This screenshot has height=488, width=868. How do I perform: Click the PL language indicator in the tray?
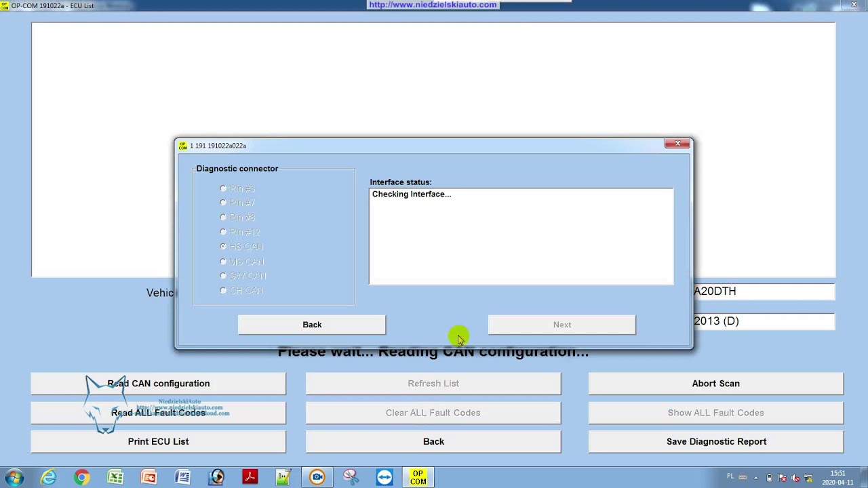point(730,476)
